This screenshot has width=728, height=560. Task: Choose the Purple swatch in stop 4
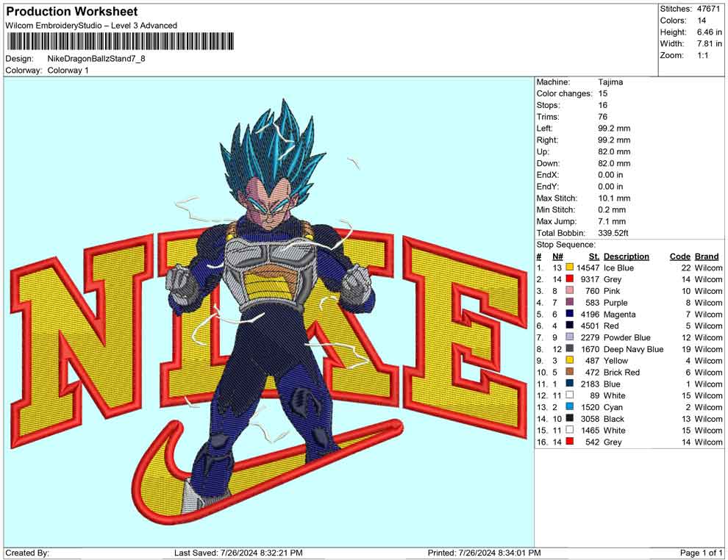click(570, 303)
